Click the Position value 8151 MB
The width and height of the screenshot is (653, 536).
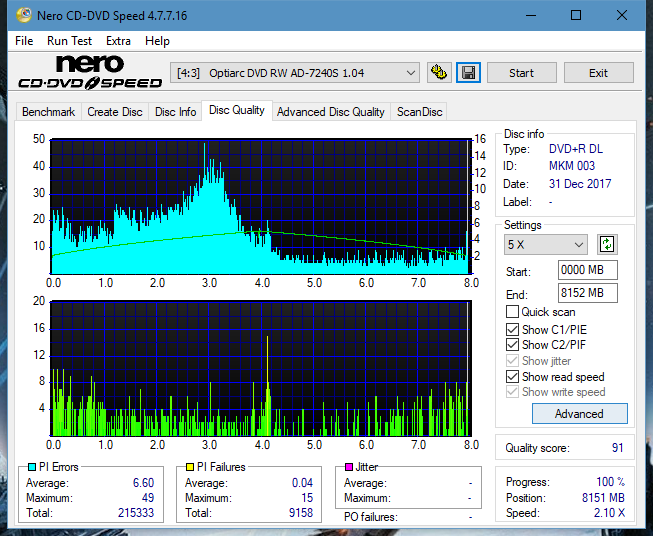pos(603,498)
